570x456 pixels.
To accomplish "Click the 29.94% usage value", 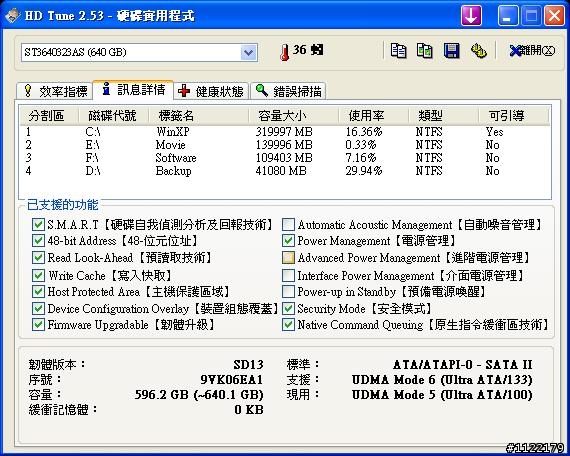I will (364, 171).
